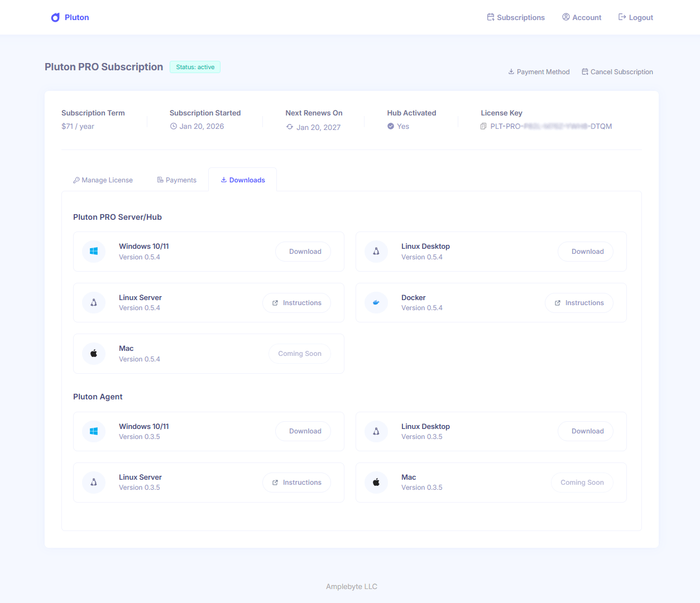Open Docker installation Instructions
The width and height of the screenshot is (700, 603).
tap(579, 303)
